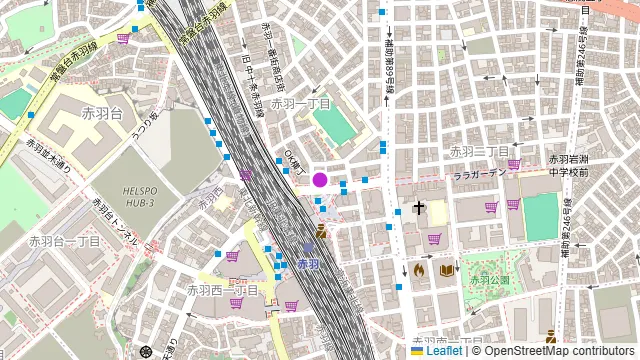Click the OK横丁 alley label
Viewport: 640px width, 360px height.
295,162
